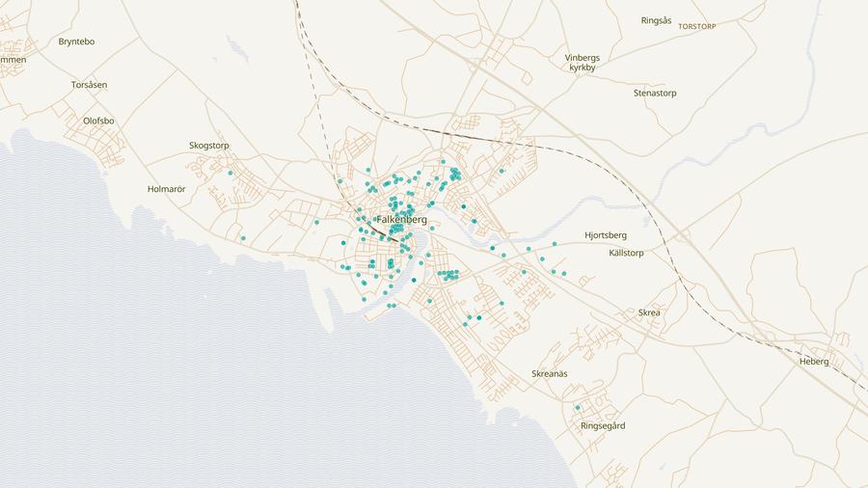
Task: Select the teal dot right of Skogstorp
Action: click(x=231, y=174)
